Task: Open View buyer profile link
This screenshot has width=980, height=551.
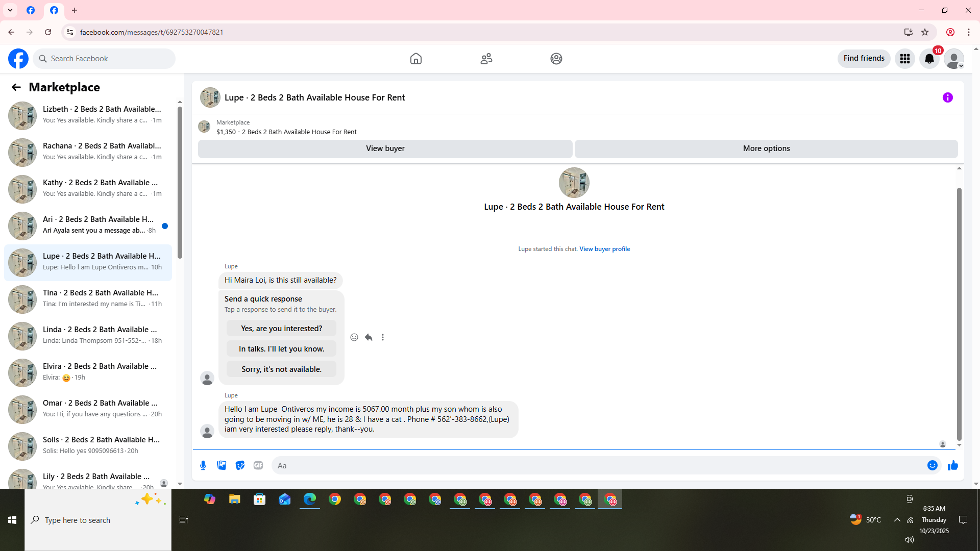Action: [x=604, y=249]
